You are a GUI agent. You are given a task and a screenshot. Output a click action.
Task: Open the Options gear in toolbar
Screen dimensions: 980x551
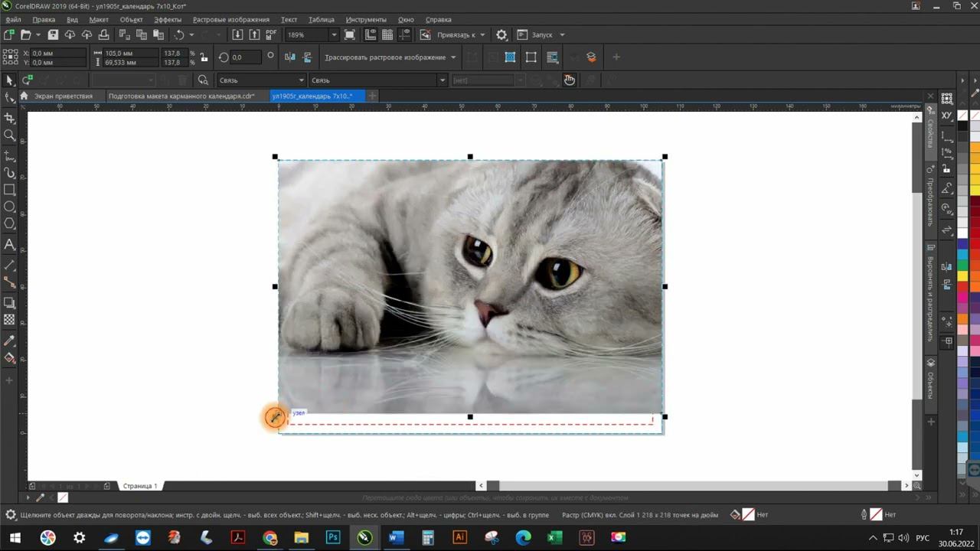coord(501,34)
